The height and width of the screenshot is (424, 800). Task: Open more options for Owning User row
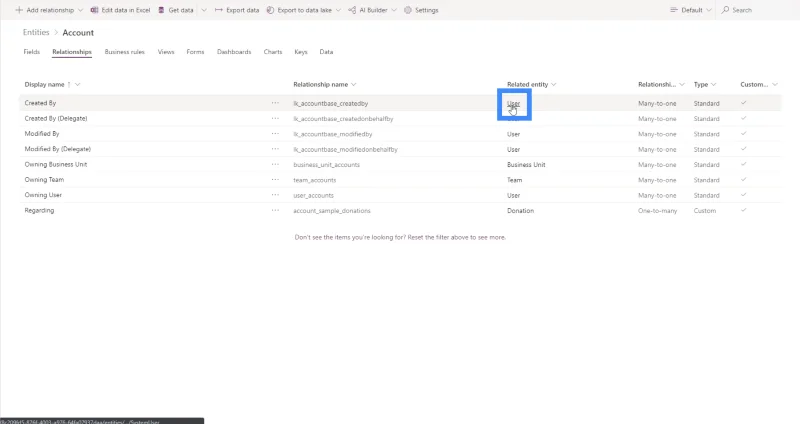276,195
